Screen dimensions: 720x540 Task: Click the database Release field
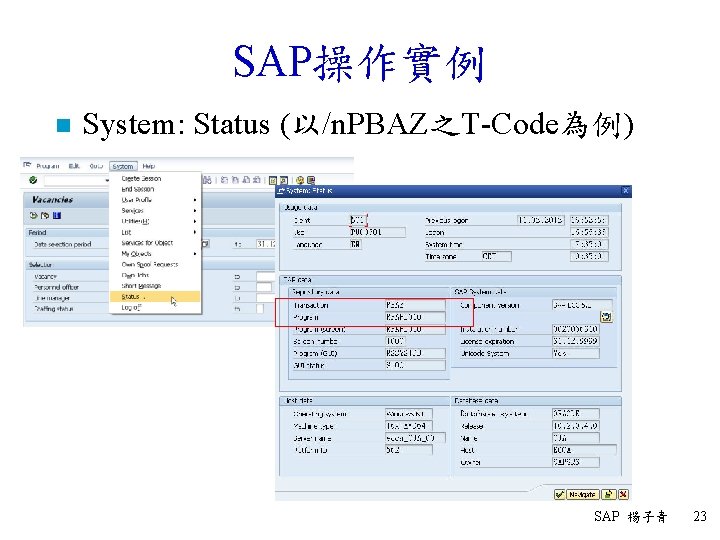[x=575, y=426]
